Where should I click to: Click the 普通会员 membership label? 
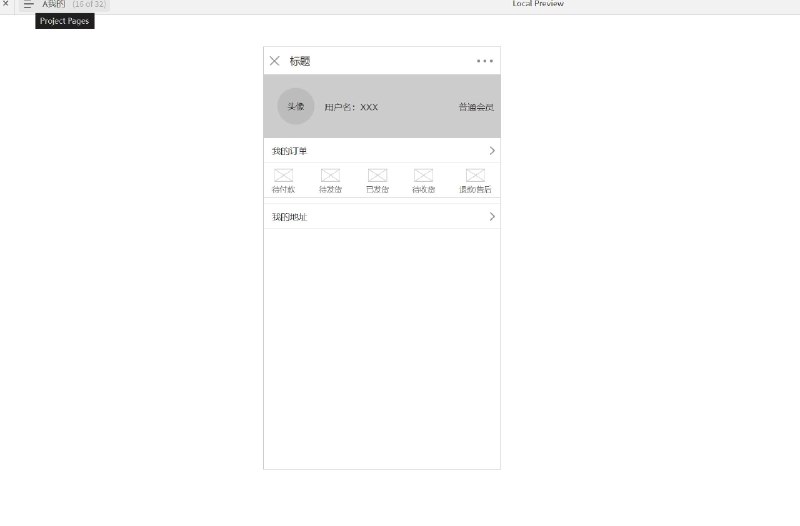476,107
